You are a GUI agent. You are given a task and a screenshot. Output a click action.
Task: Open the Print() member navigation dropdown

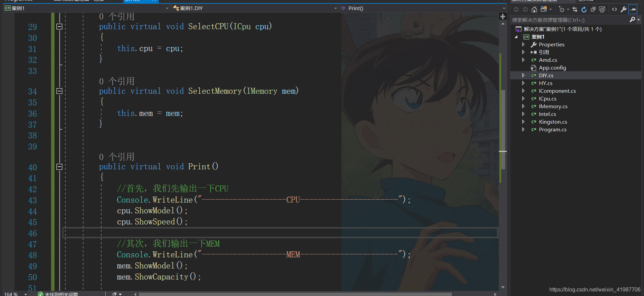click(504, 8)
